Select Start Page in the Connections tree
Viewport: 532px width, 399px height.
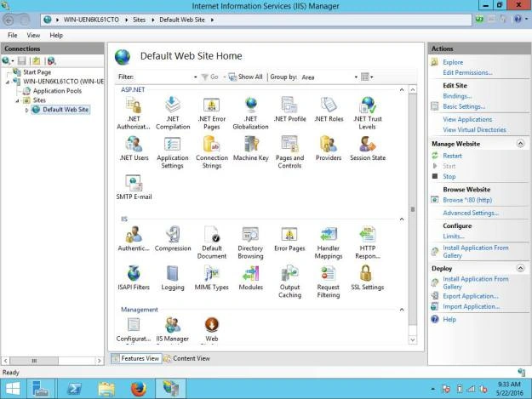pyautogui.click(x=37, y=72)
